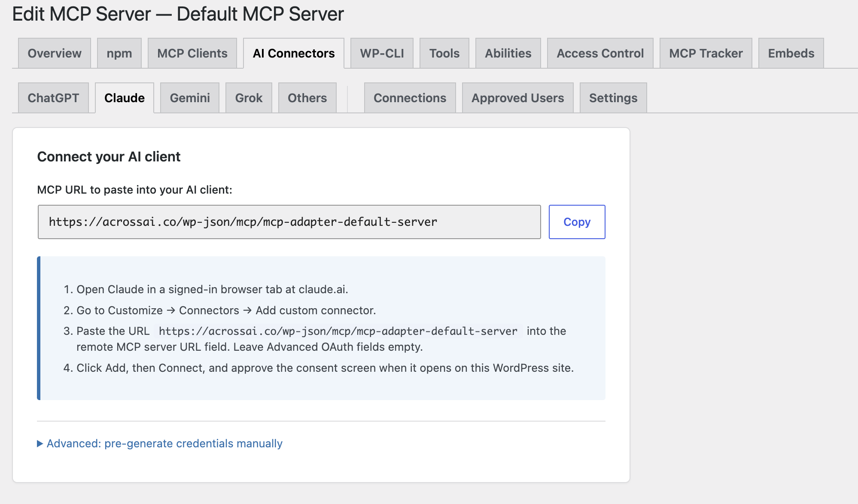Image resolution: width=858 pixels, height=504 pixels.
Task: Open the Access Control tab
Action: point(600,53)
